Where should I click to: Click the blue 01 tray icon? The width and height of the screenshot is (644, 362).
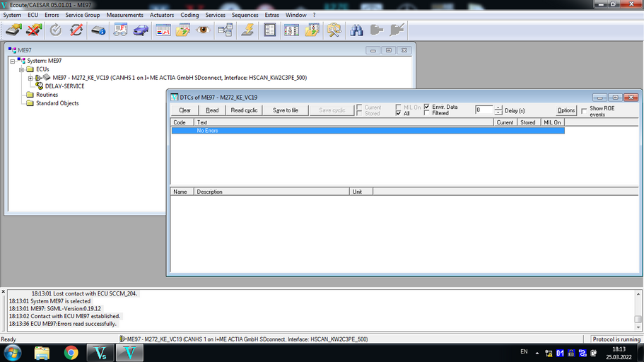coord(560,353)
